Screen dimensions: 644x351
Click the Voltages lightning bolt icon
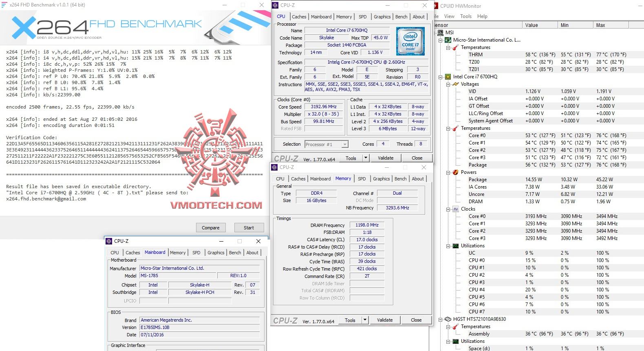click(x=456, y=84)
